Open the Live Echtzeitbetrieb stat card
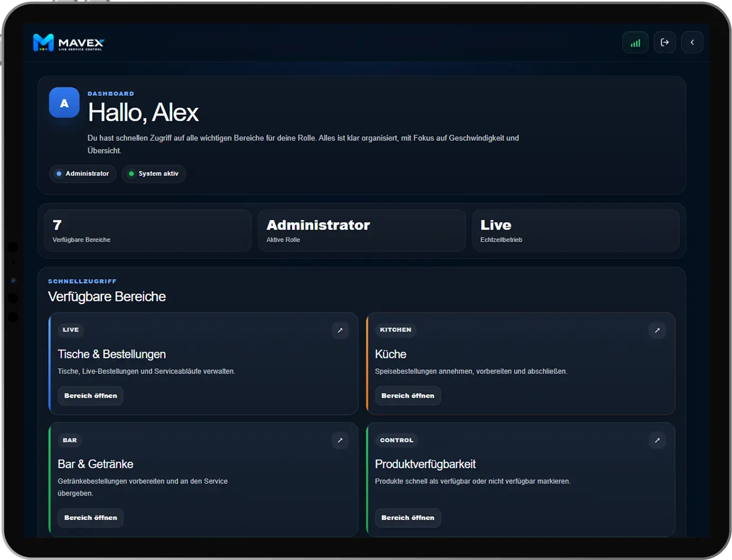Viewport: 732px width, 560px height. 576,230
